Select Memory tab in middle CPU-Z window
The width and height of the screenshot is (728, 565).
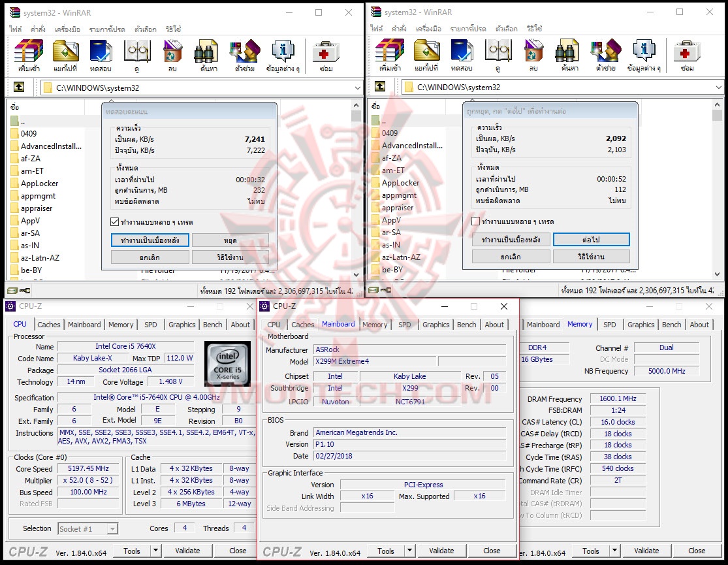pos(375,325)
